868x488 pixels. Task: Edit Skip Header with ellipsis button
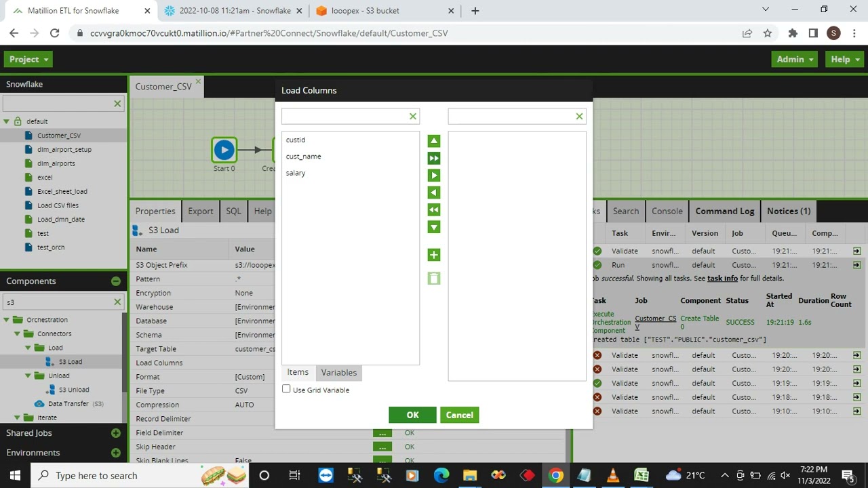tap(382, 447)
